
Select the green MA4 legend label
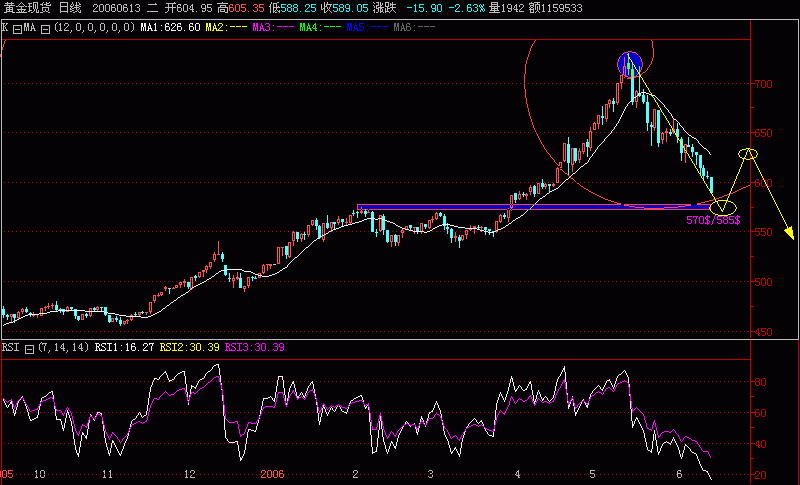320,28
